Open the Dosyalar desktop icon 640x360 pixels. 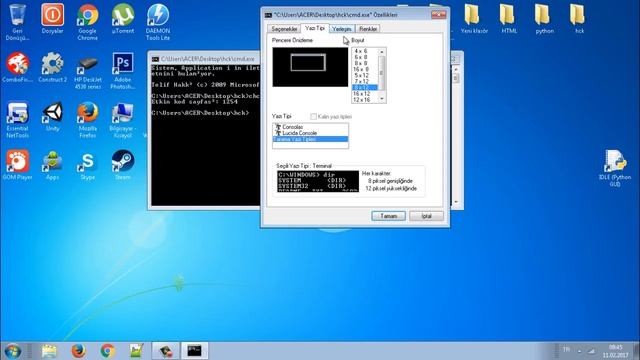tap(52, 18)
